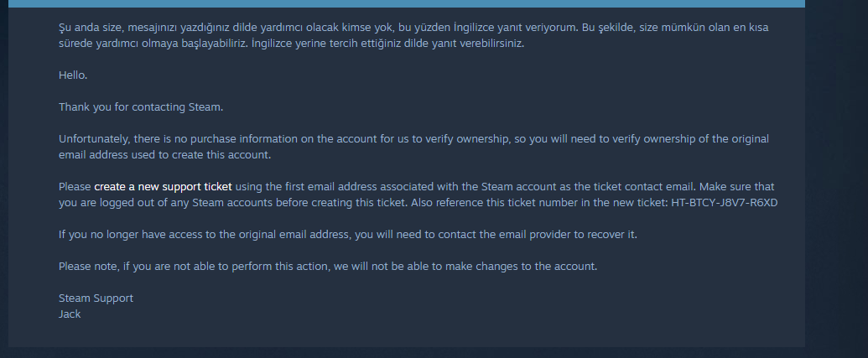Click the "Hello." greeting line
The width and height of the screenshot is (868, 358).
click(x=73, y=75)
